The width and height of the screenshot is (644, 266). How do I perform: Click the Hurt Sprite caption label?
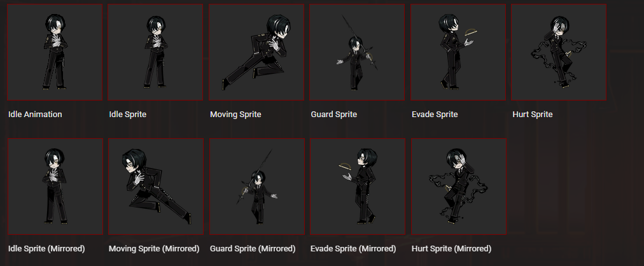tap(532, 115)
